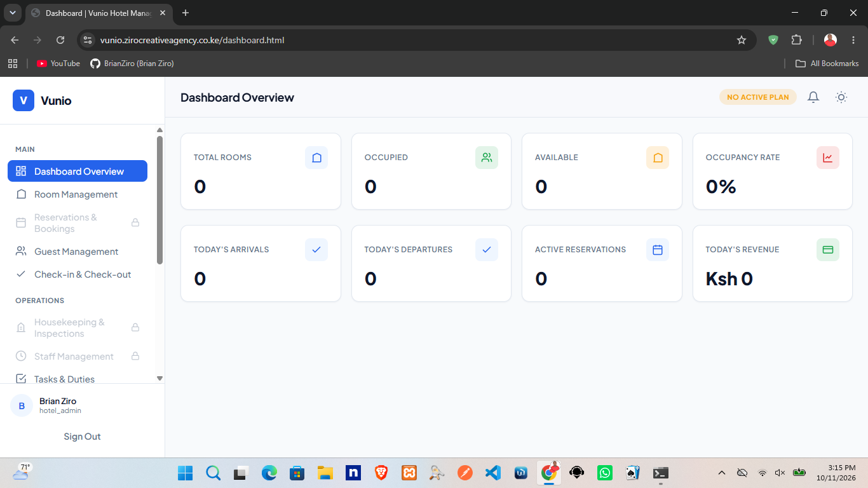Click the Brian Ziro user avatar
Image resolution: width=868 pixels, height=488 pixels.
tap(22, 406)
